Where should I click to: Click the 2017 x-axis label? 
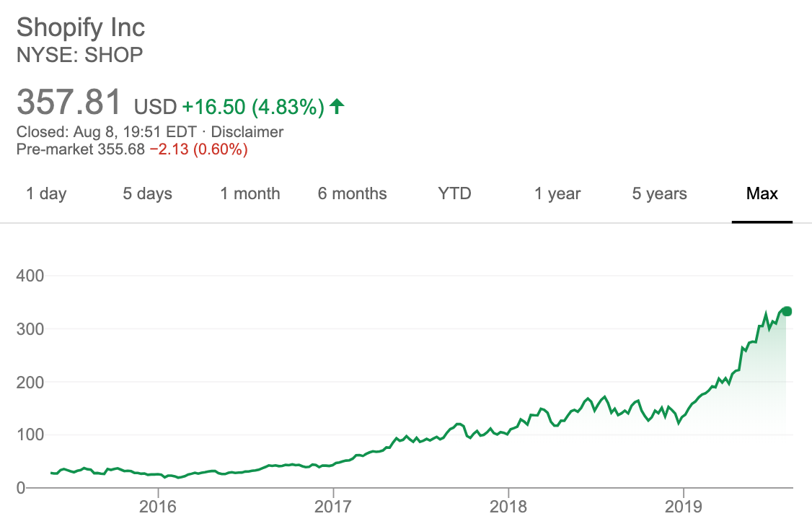point(333,507)
